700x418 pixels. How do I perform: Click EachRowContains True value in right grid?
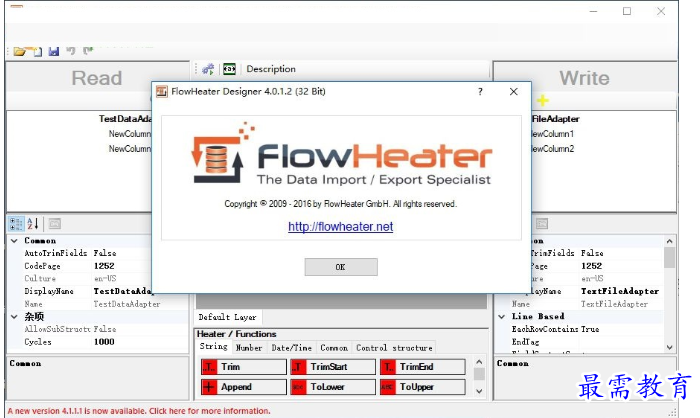tap(590, 329)
